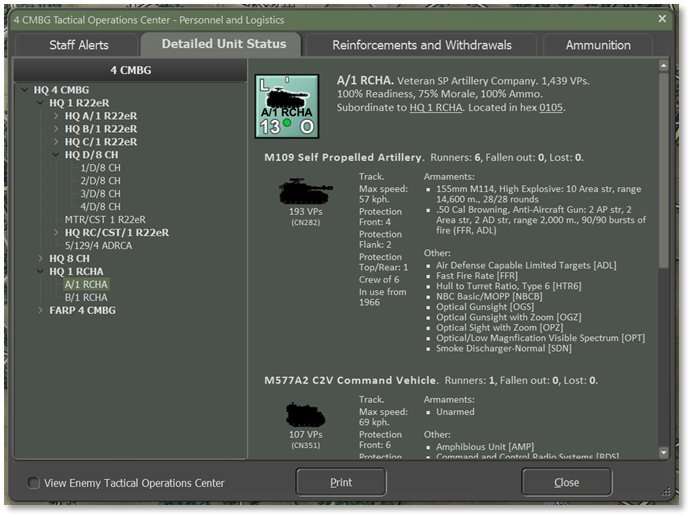Enable View Enemy Tactical Operations Center
The image size is (691, 517).
[x=35, y=483]
